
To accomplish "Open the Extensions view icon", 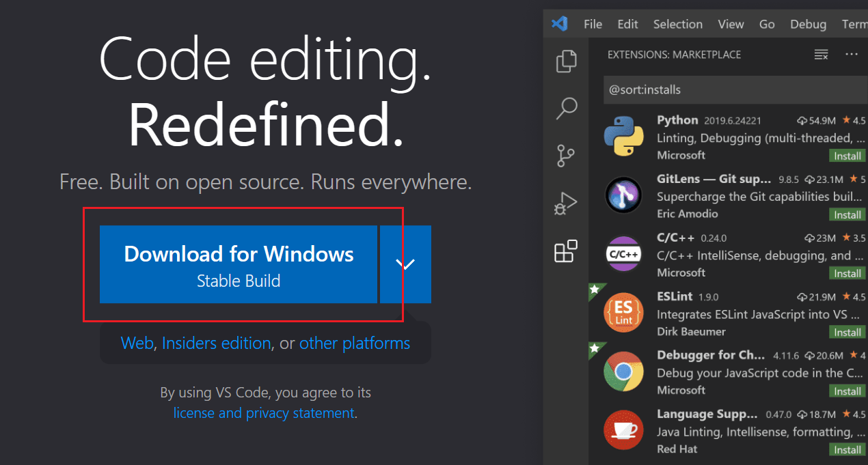I will pos(566,251).
